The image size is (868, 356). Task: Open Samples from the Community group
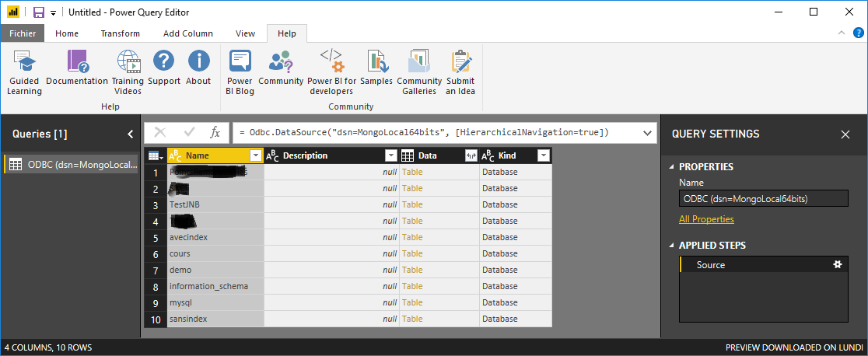point(376,68)
